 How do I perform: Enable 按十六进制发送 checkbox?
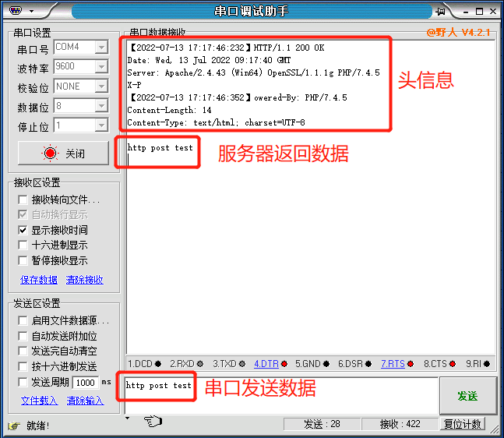coord(23,366)
